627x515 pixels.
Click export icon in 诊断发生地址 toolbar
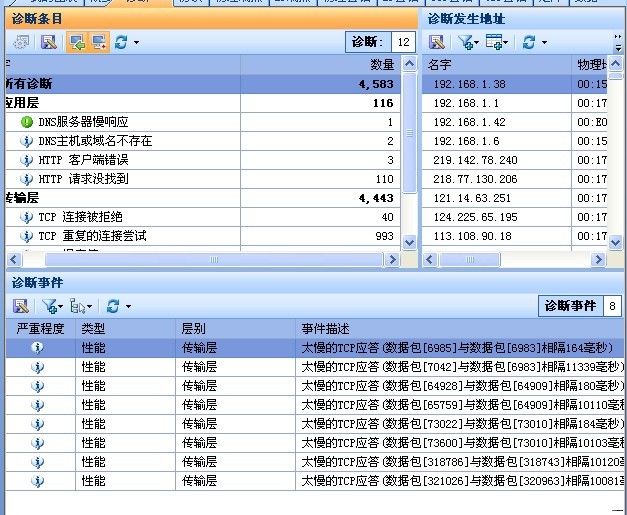point(436,42)
